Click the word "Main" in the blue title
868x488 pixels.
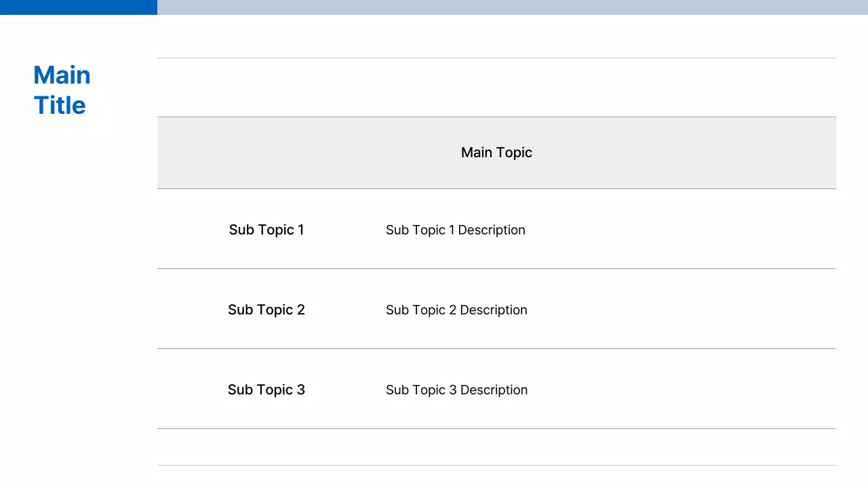(x=62, y=75)
